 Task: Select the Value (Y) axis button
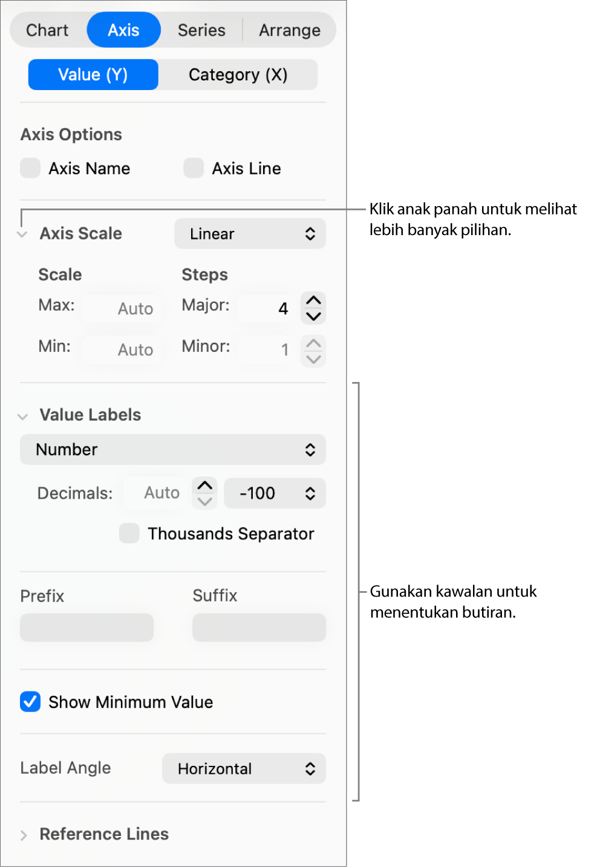pyautogui.click(x=93, y=75)
